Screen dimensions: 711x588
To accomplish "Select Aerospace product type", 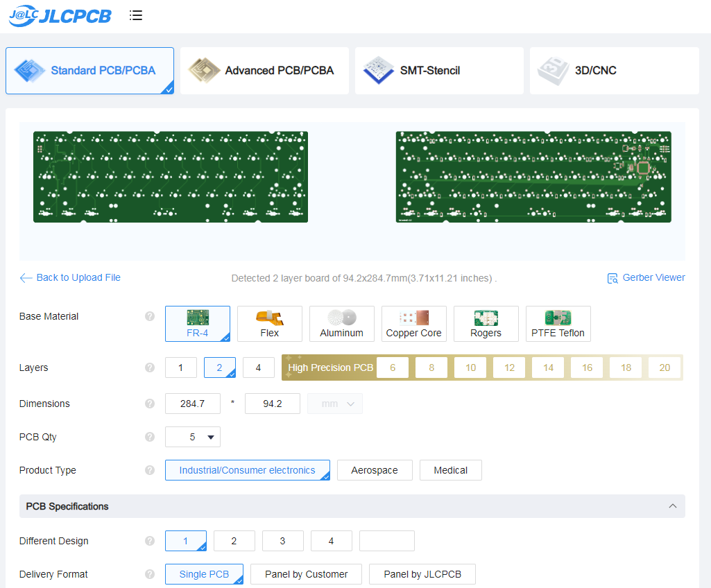I will click(x=375, y=470).
